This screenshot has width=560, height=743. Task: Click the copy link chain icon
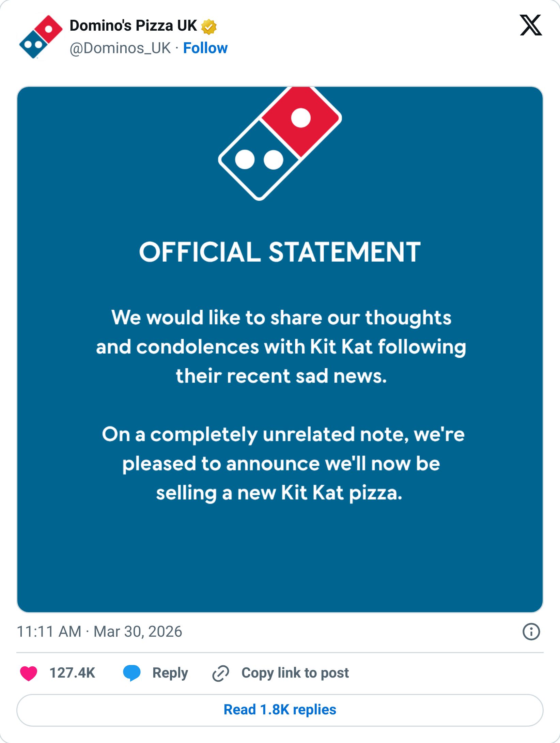pyautogui.click(x=220, y=672)
